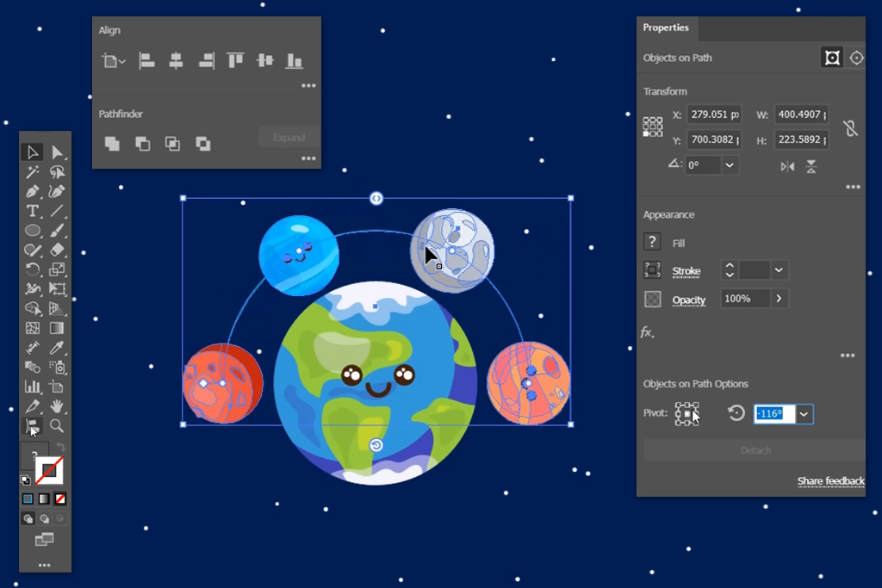Select the Pen tool
The height and width of the screenshot is (588, 882).
tap(32, 191)
